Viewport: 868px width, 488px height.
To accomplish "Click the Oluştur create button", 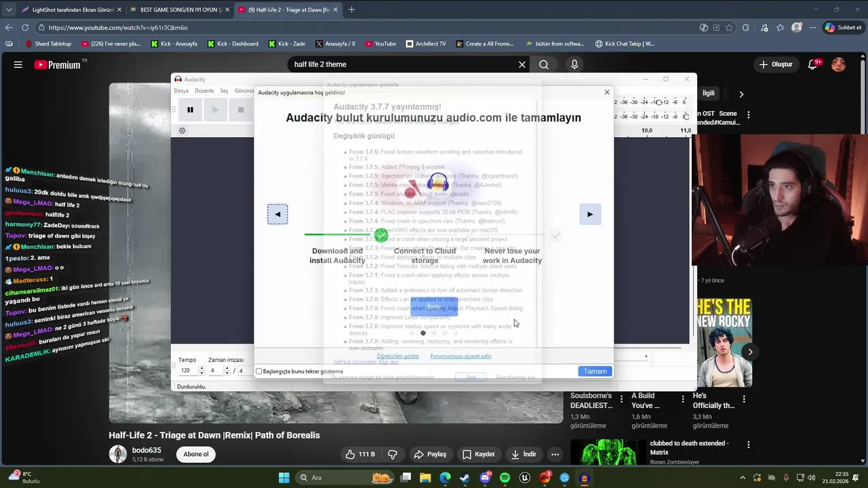I will tap(776, 64).
